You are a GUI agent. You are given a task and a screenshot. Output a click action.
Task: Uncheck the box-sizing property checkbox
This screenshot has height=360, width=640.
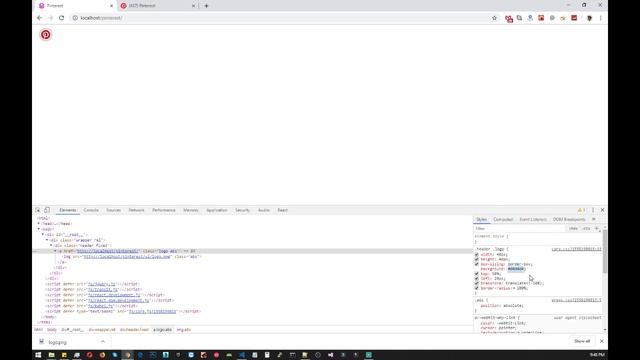click(476, 264)
